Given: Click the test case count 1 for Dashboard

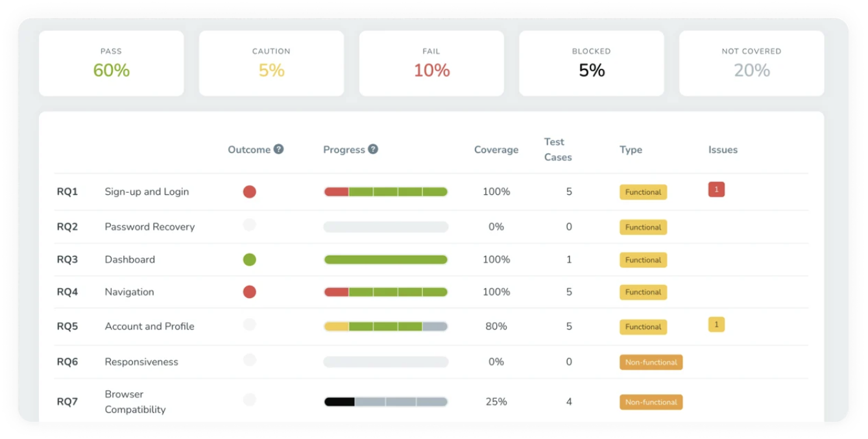Looking at the screenshot, I should (569, 259).
